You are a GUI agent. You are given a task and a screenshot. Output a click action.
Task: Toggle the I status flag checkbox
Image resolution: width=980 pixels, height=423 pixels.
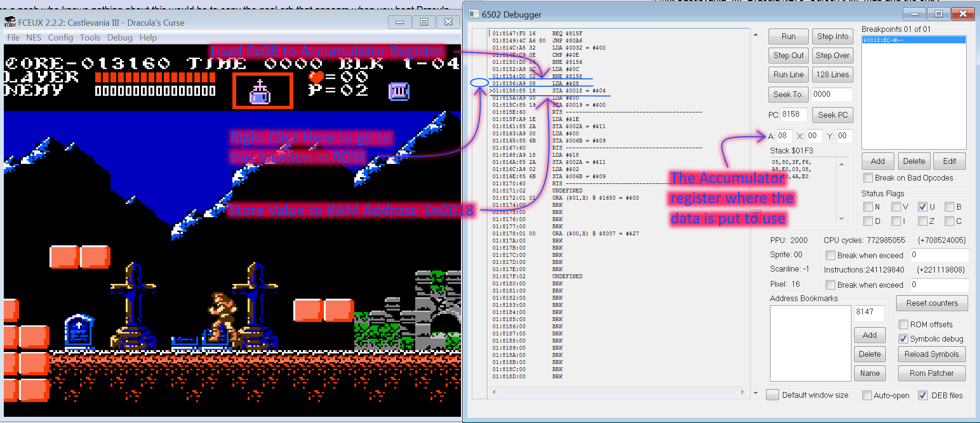tap(896, 221)
